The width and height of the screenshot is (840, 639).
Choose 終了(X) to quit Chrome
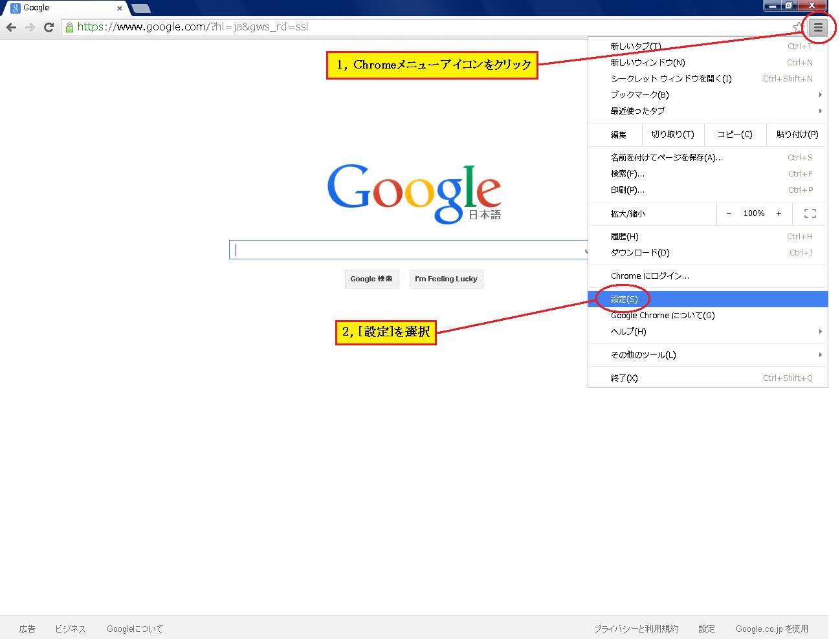click(x=708, y=378)
